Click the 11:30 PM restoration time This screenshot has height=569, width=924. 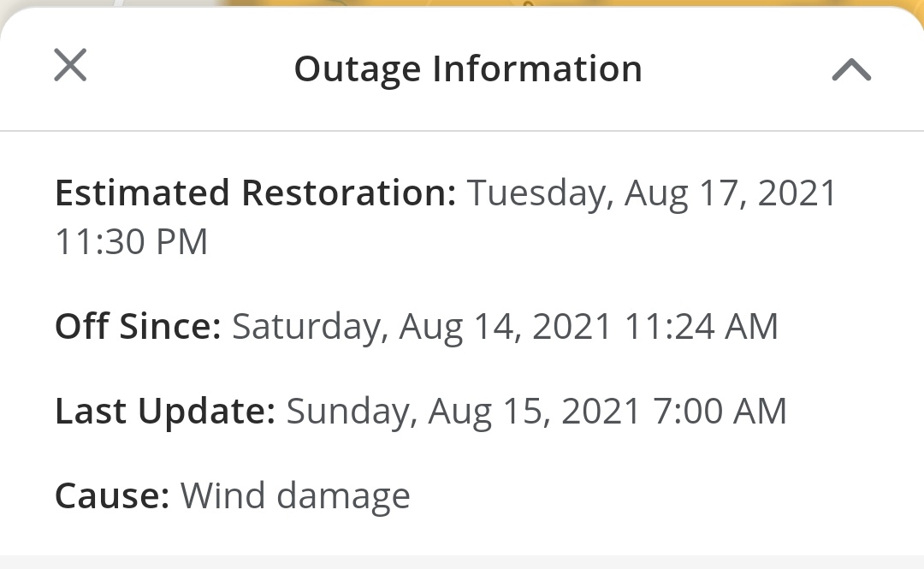tap(132, 242)
